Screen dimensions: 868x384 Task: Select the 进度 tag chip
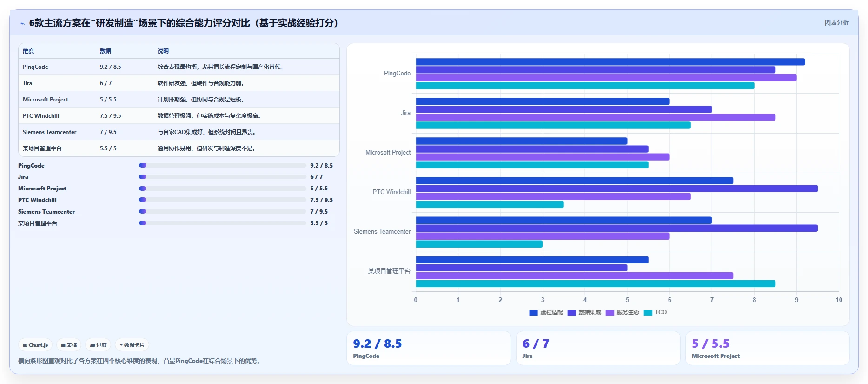(x=98, y=345)
